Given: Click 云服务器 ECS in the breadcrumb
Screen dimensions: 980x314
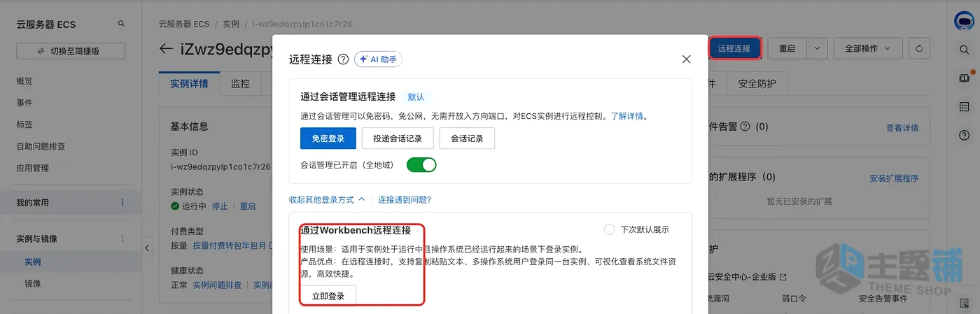Looking at the screenshot, I should pos(184,24).
